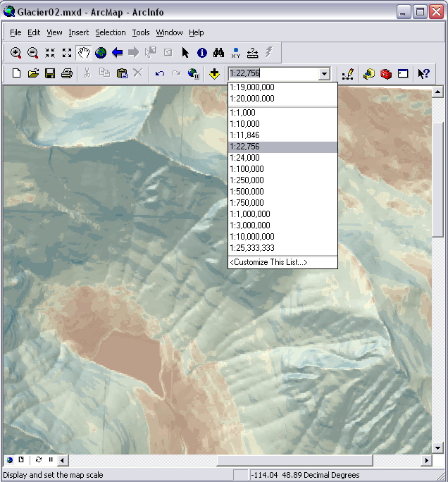Click the map scale input field

click(x=273, y=73)
